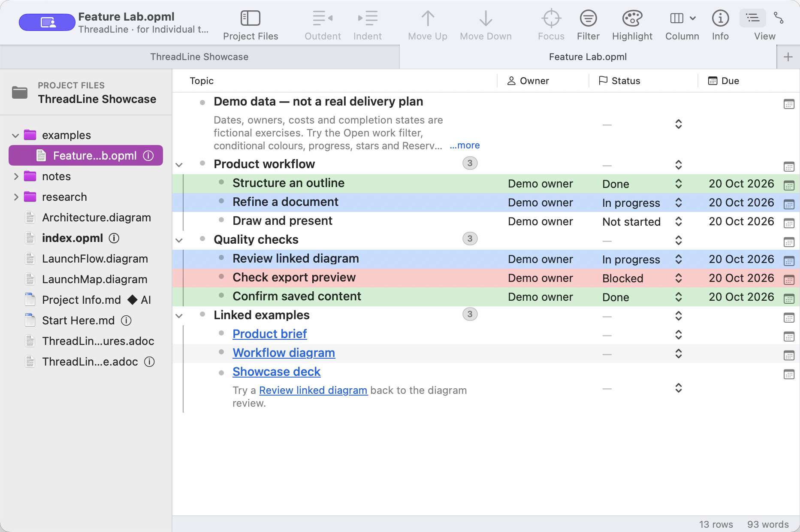The width and height of the screenshot is (800, 532).
Task: Collapse the examples folder
Action: pyautogui.click(x=15, y=136)
